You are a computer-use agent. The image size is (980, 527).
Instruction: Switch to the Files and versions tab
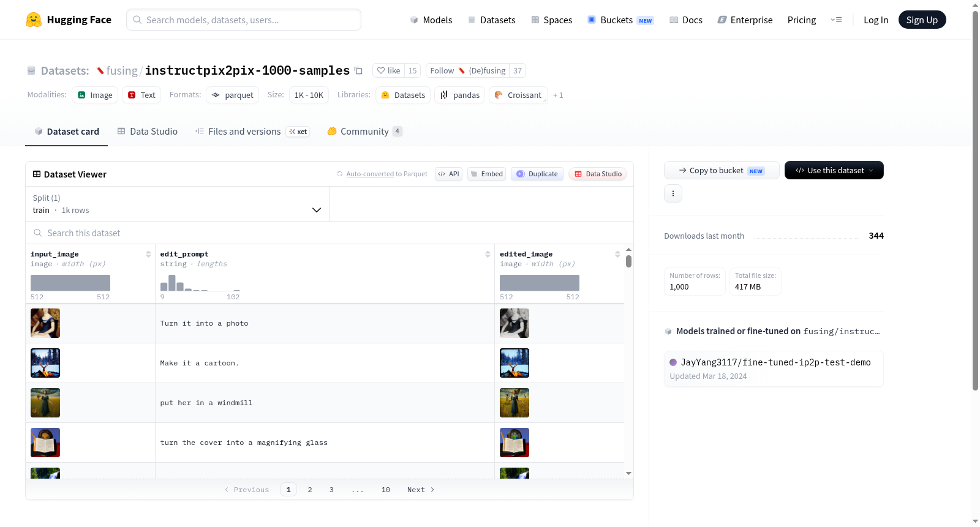252,131
